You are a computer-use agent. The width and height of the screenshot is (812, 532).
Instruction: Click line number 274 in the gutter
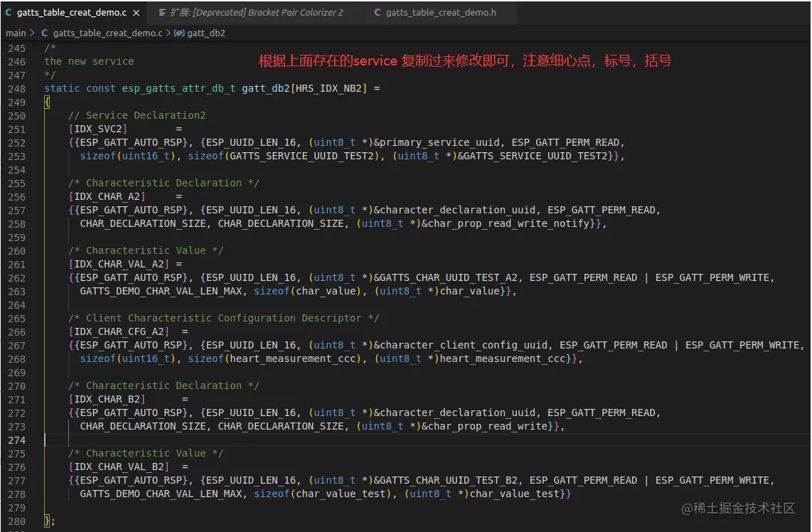pyautogui.click(x=16, y=440)
